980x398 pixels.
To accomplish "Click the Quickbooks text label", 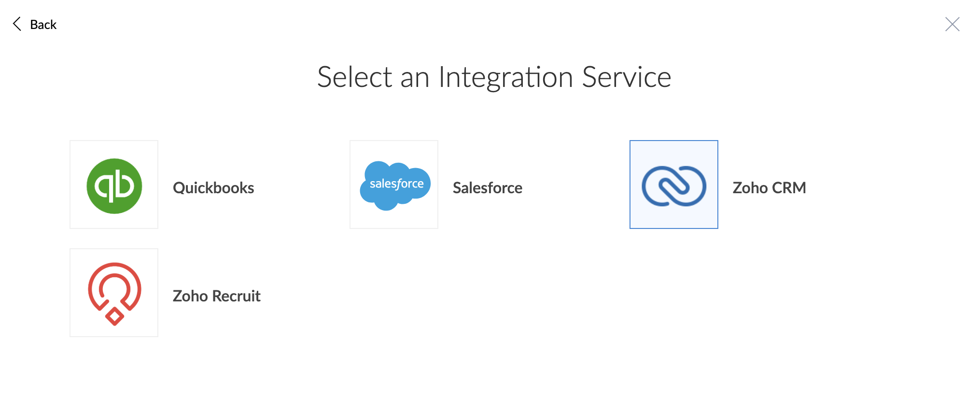I will click(x=213, y=187).
